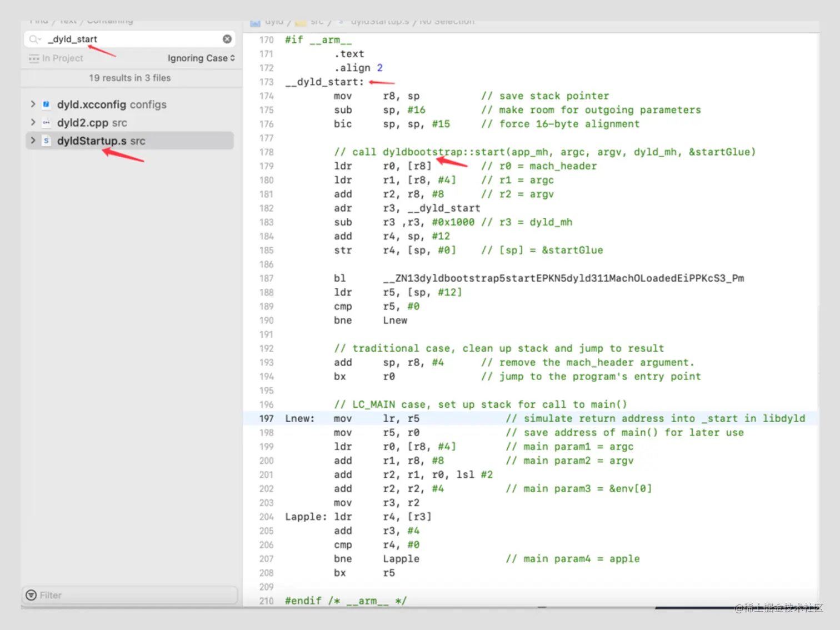This screenshot has width=840, height=630.
Task: Click the Filter icon at the navigator bottom
Action: click(32, 595)
